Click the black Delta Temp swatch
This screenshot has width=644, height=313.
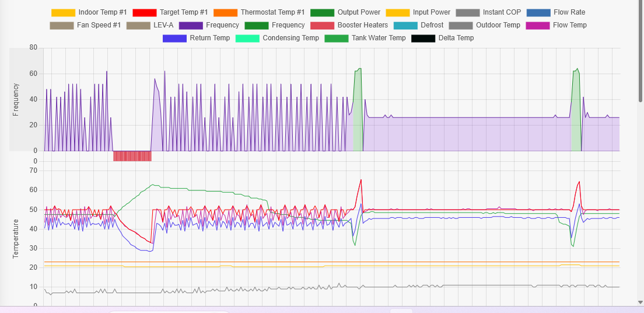click(423, 38)
